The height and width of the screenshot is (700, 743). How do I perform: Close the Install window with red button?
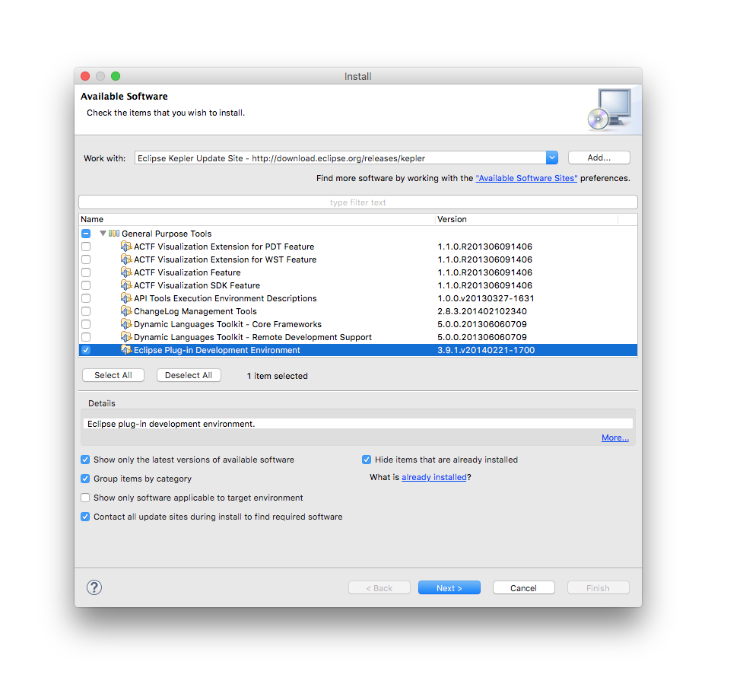pos(85,76)
